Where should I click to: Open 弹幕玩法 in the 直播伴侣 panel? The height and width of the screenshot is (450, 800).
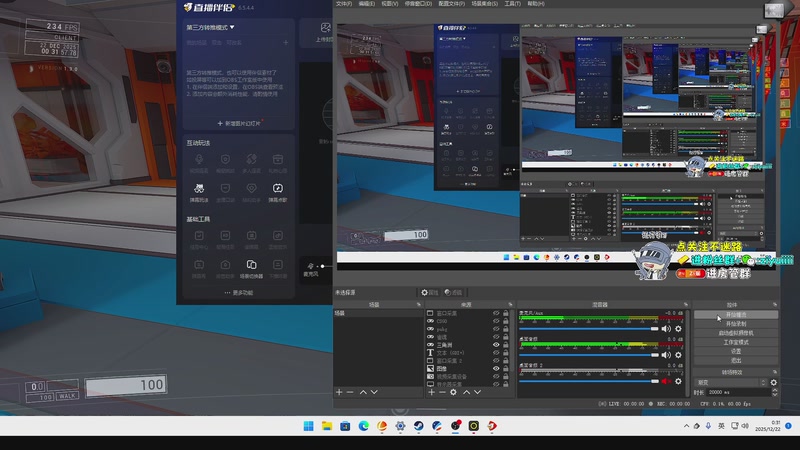click(199, 192)
